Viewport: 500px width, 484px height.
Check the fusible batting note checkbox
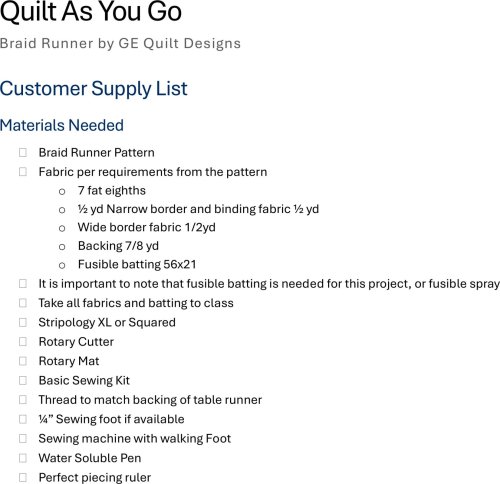point(23,284)
